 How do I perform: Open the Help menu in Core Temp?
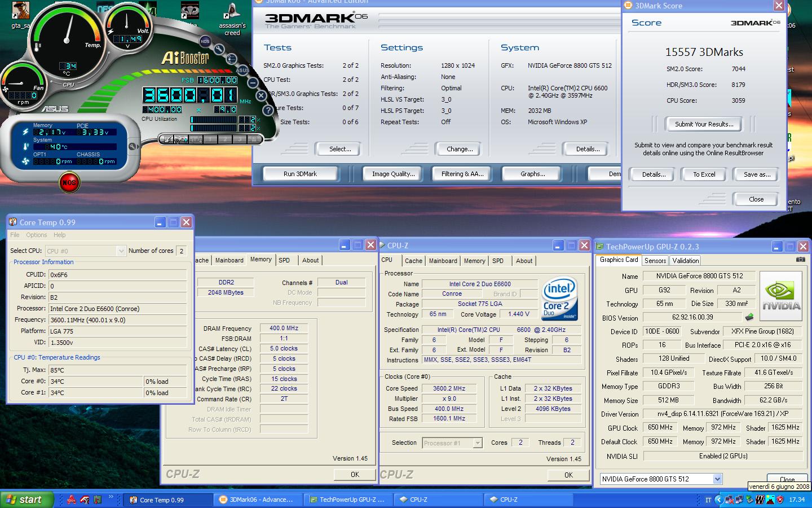(x=59, y=235)
